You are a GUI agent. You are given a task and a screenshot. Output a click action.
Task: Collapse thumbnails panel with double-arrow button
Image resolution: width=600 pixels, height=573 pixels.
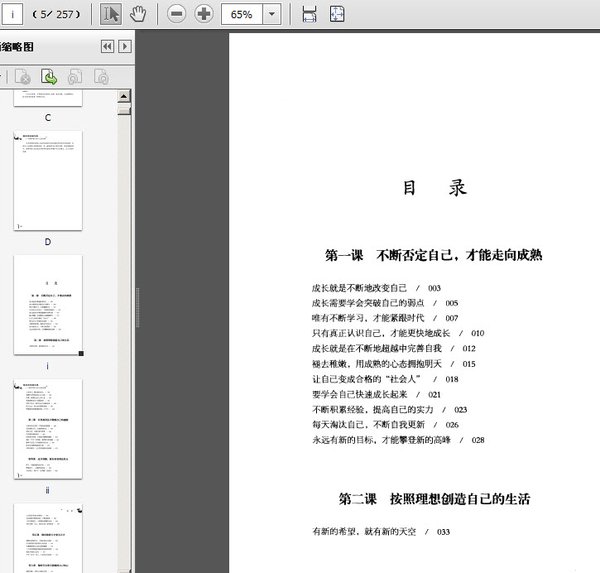point(108,47)
